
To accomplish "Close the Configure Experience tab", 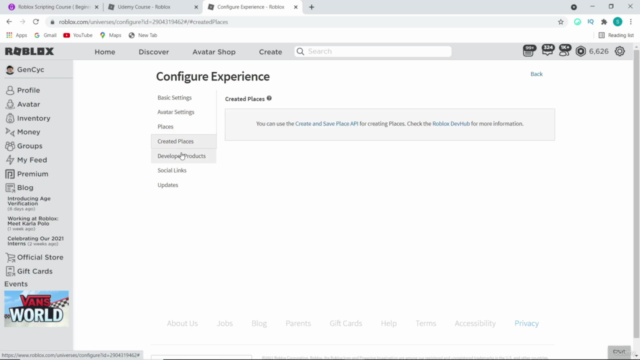I will tap(296, 7).
